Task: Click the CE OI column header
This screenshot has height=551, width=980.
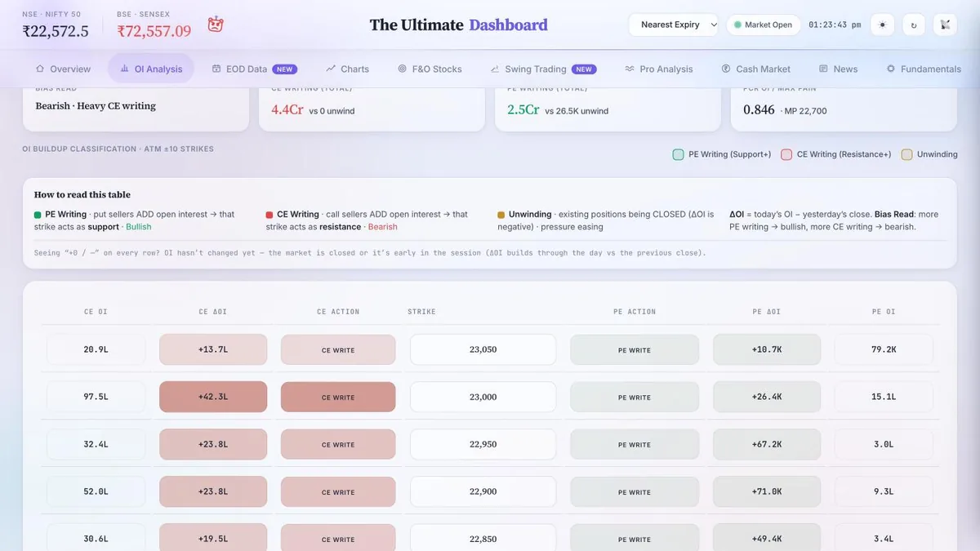Action: (x=96, y=312)
